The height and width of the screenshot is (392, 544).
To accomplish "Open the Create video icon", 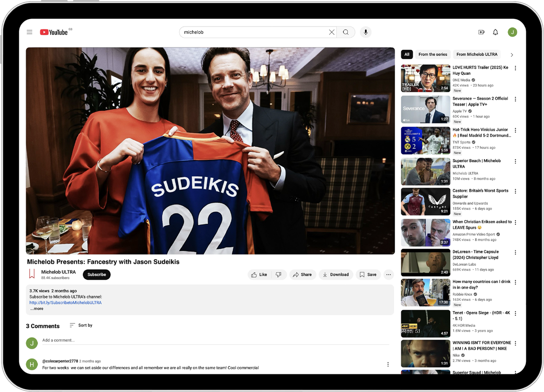I will [482, 32].
